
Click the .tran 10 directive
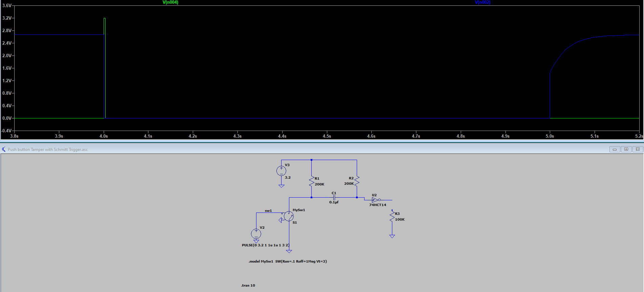248,285
